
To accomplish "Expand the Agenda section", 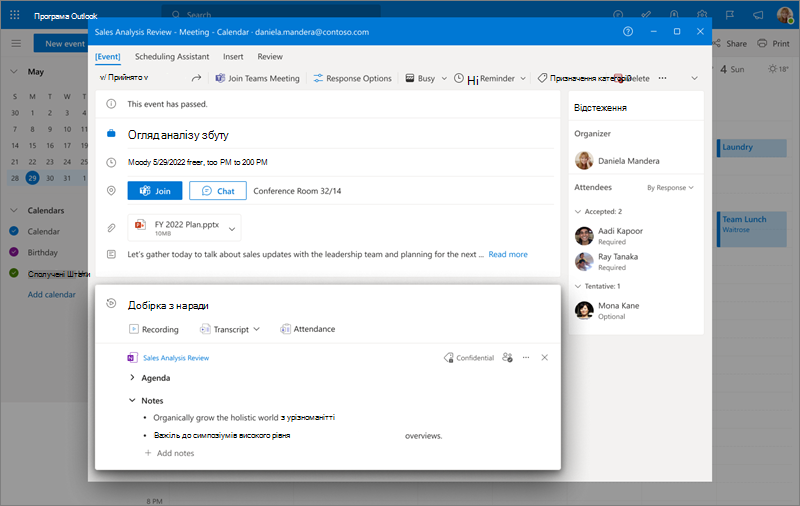I will click(x=132, y=377).
